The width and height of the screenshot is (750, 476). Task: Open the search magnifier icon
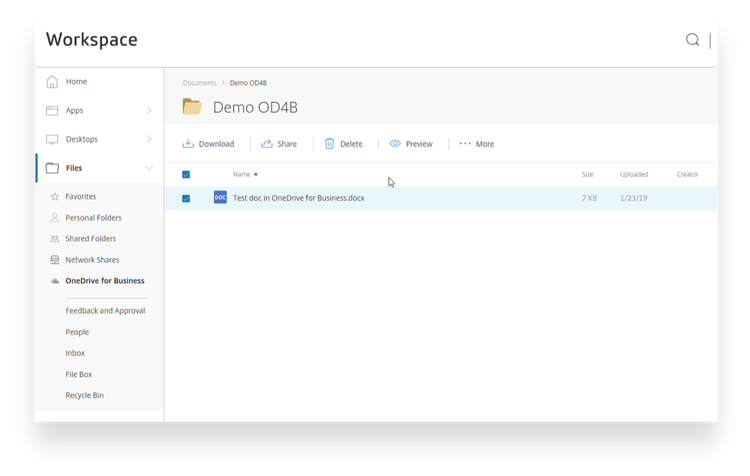[692, 39]
